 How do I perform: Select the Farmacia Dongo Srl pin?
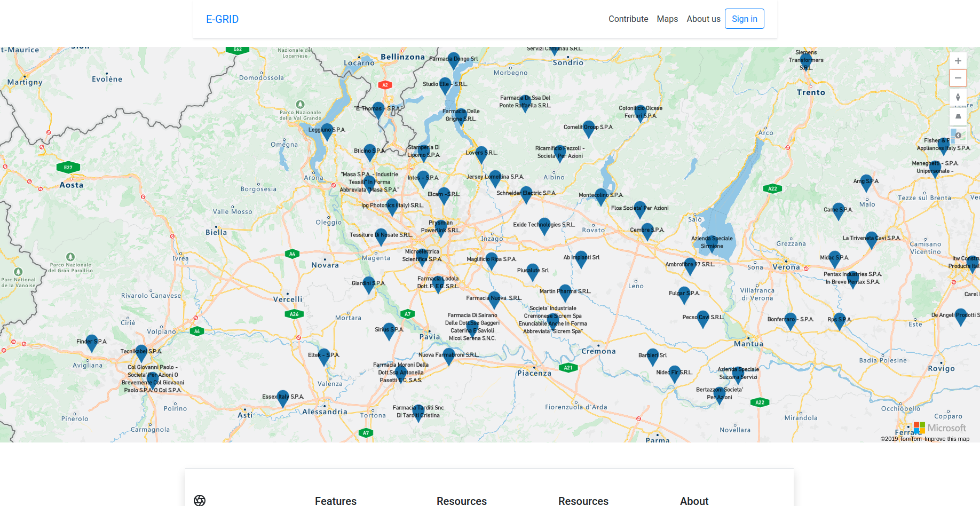click(x=454, y=60)
